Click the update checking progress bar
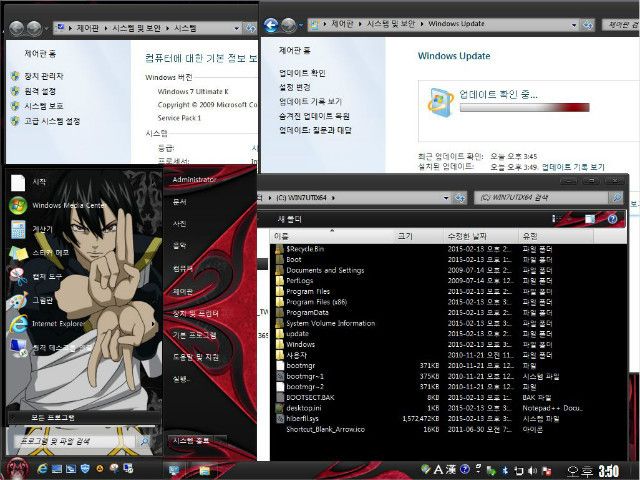Screen dimensions: 640x480 [524, 107]
